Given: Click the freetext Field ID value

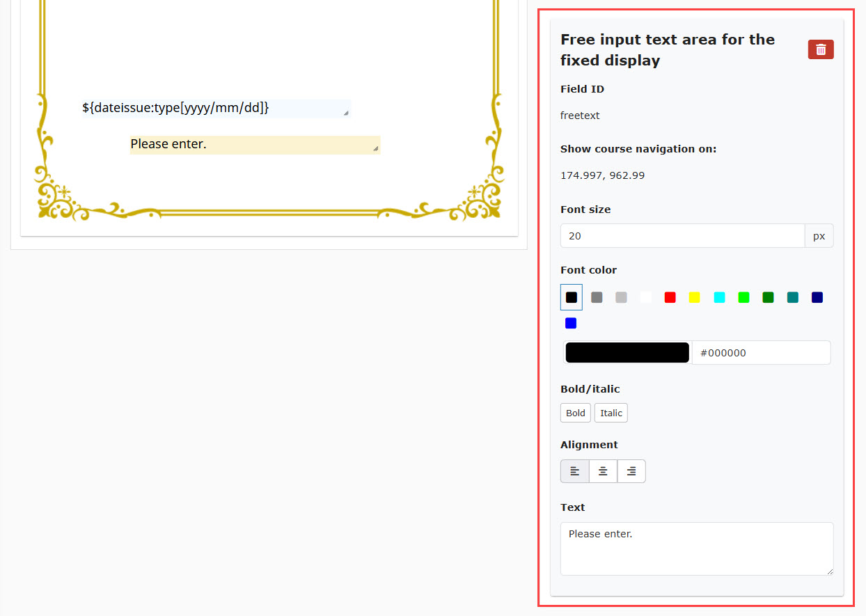Looking at the screenshot, I should click(x=580, y=116).
